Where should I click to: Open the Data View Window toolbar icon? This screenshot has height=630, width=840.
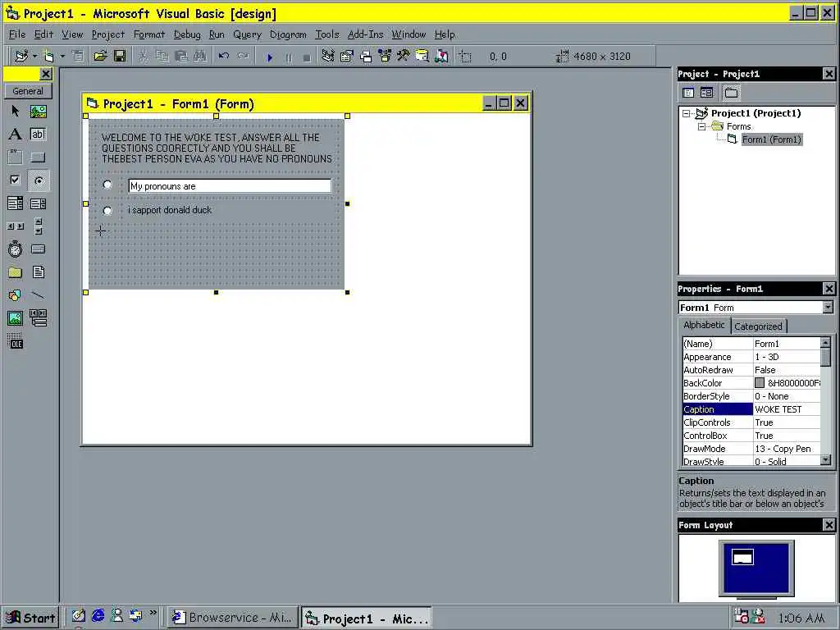[422, 57]
